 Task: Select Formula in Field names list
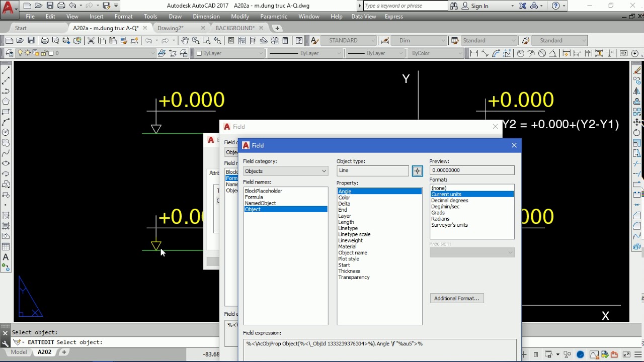(x=254, y=197)
